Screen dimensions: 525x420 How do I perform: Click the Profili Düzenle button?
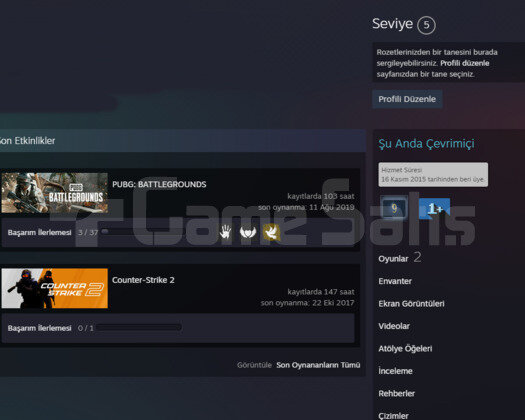click(x=407, y=99)
